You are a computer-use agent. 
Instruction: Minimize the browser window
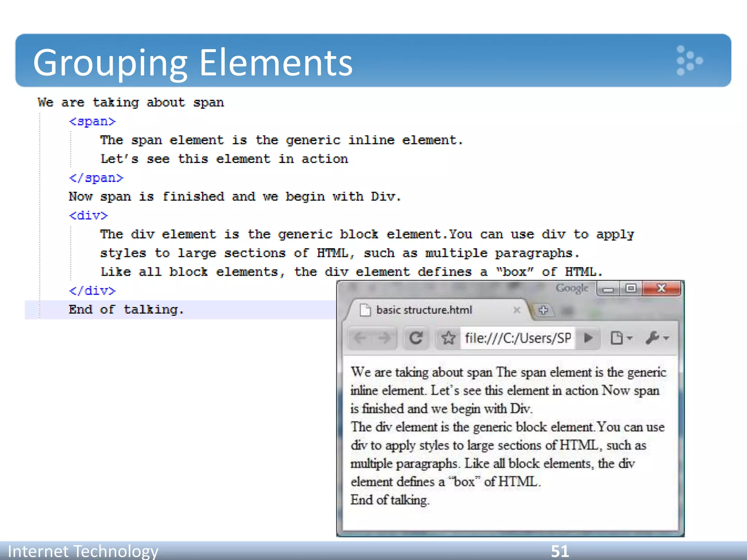tap(608, 289)
